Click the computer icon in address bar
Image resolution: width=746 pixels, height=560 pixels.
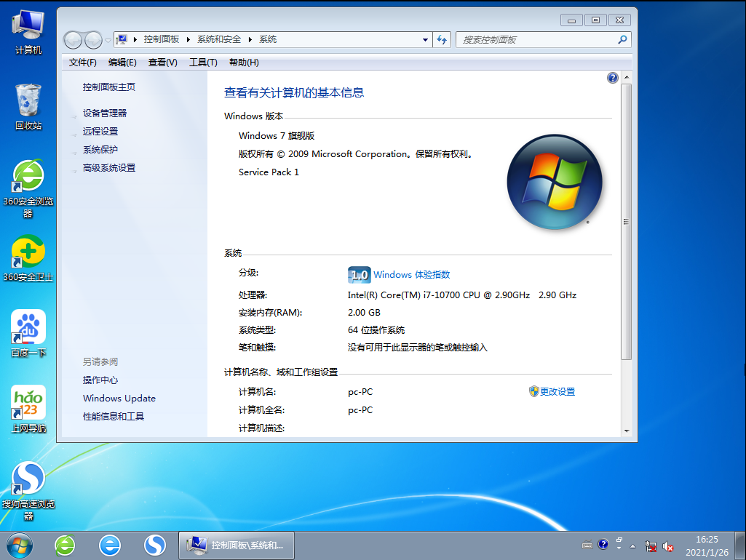coord(122,39)
